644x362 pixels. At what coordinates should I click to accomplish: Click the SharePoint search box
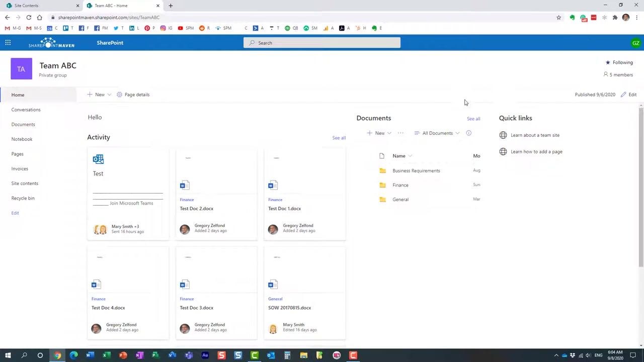pyautogui.click(x=322, y=43)
